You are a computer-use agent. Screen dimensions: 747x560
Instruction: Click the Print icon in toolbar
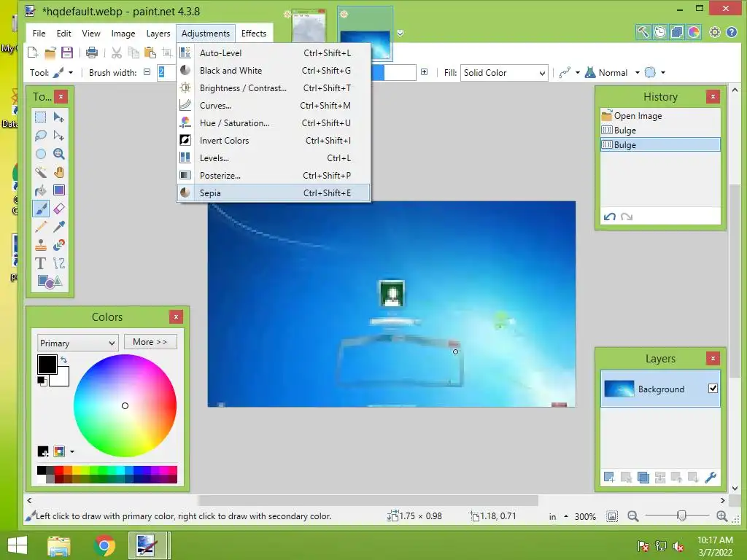91,52
